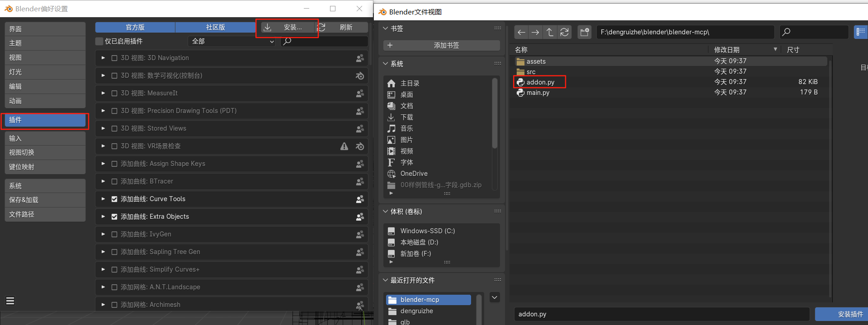Enable BTracer add-on checkbox

(114, 181)
